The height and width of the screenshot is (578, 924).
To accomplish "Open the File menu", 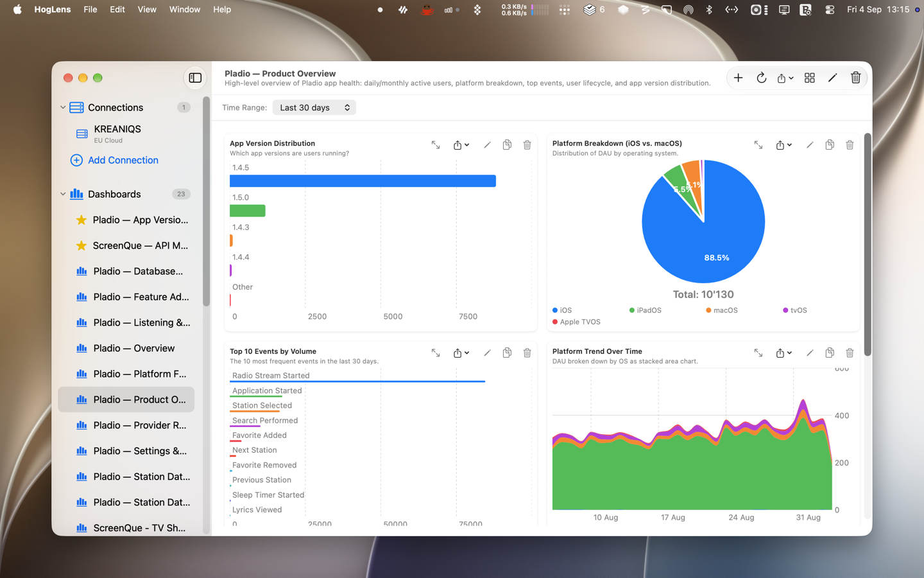I will pyautogui.click(x=90, y=10).
